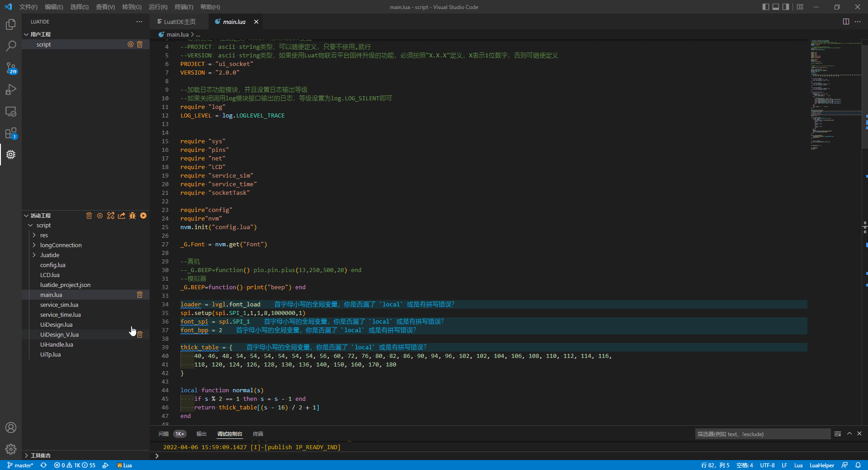
Task: Delete the active project via trash icon
Action: (x=89, y=216)
